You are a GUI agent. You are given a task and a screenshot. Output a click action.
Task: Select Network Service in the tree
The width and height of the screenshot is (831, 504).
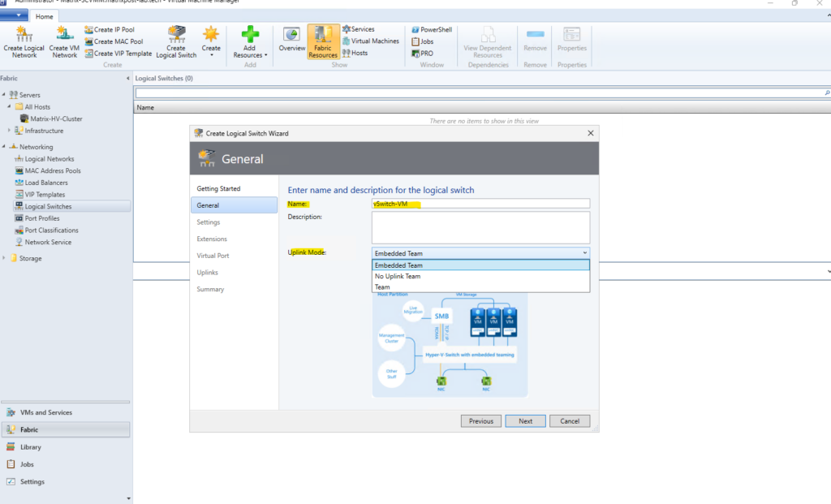pyautogui.click(x=43, y=242)
